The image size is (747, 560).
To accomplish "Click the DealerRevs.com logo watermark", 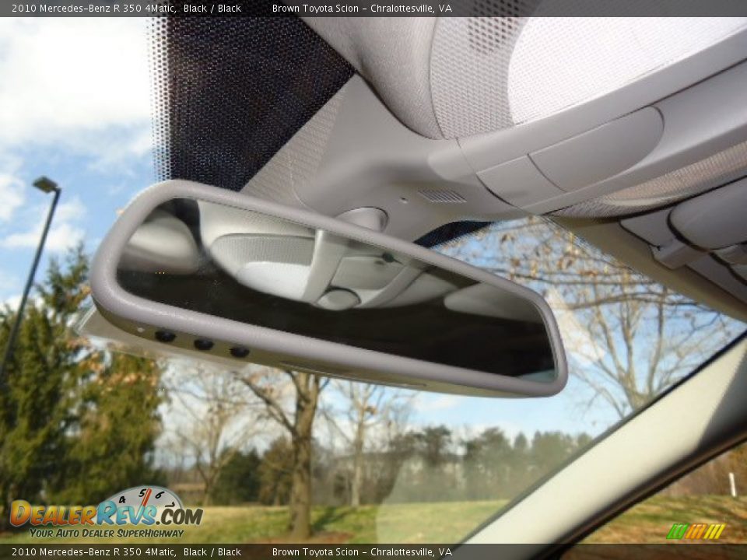I will 105,514.
